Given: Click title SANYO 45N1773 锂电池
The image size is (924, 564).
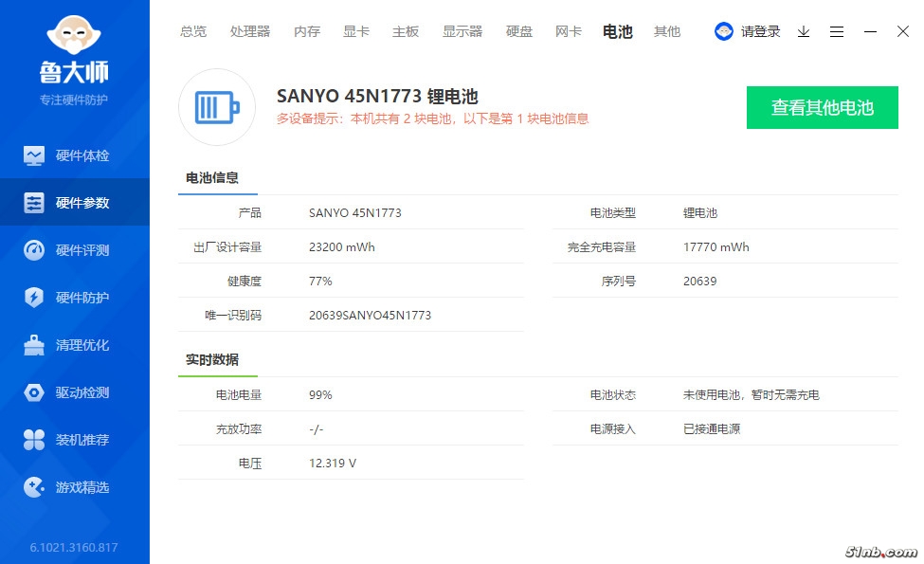Looking at the screenshot, I should 377,96.
